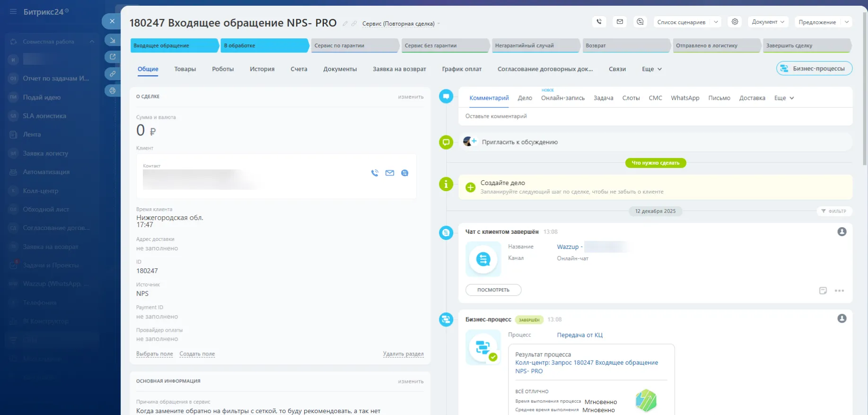868x415 pixels.
Task: Click the three dots menu on chat entry
Action: coord(839,291)
